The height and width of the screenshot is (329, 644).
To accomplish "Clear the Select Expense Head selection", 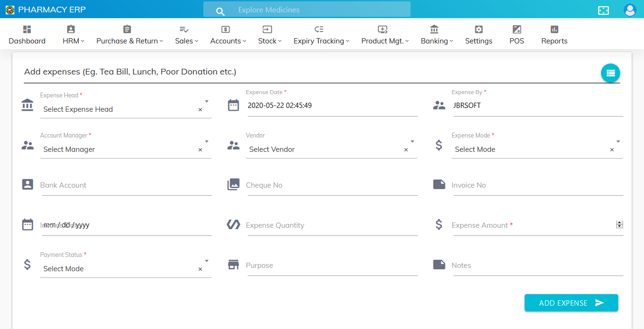I will click(x=200, y=110).
